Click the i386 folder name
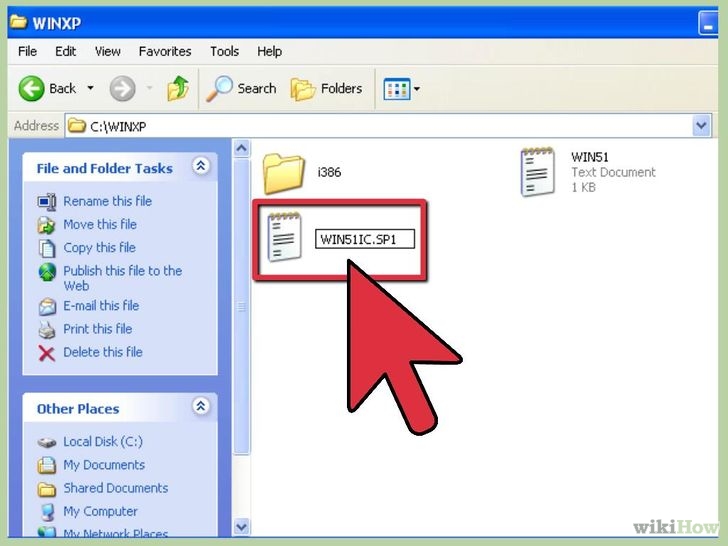Image resolution: width=728 pixels, height=546 pixels. (329, 172)
